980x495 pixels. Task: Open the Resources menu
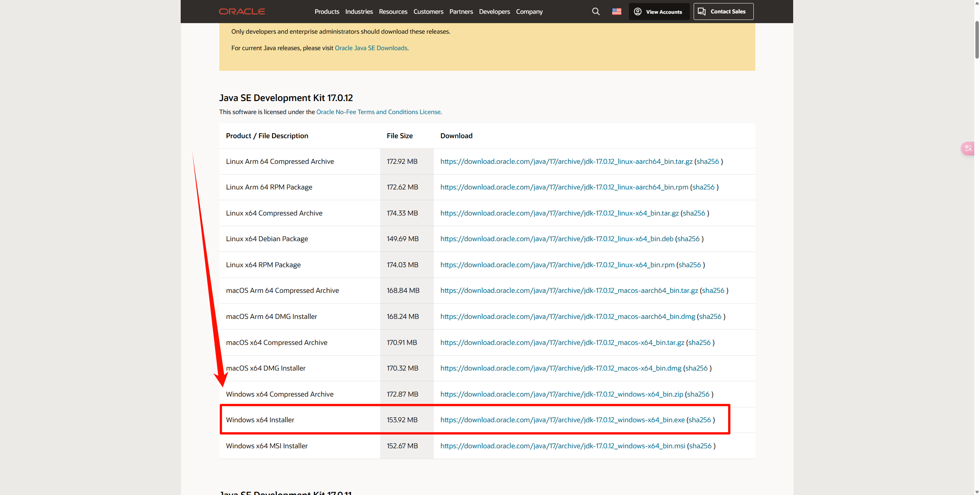(393, 11)
